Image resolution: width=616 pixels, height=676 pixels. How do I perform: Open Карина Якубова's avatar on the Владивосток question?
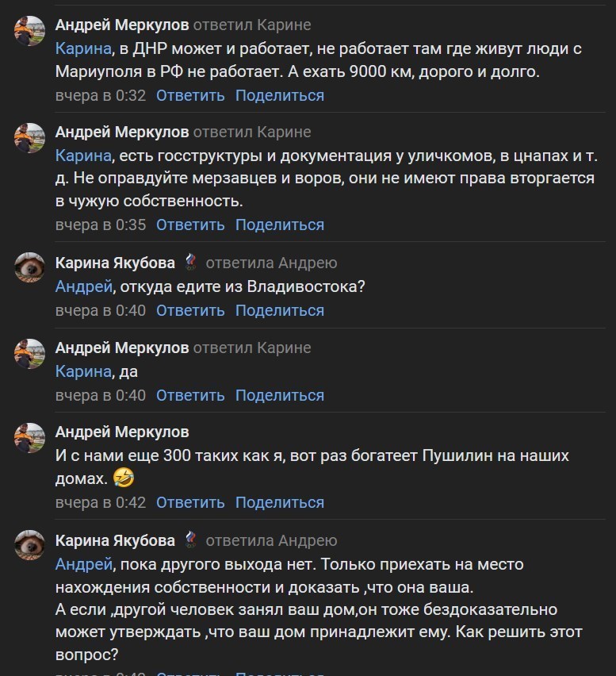coord(30,268)
